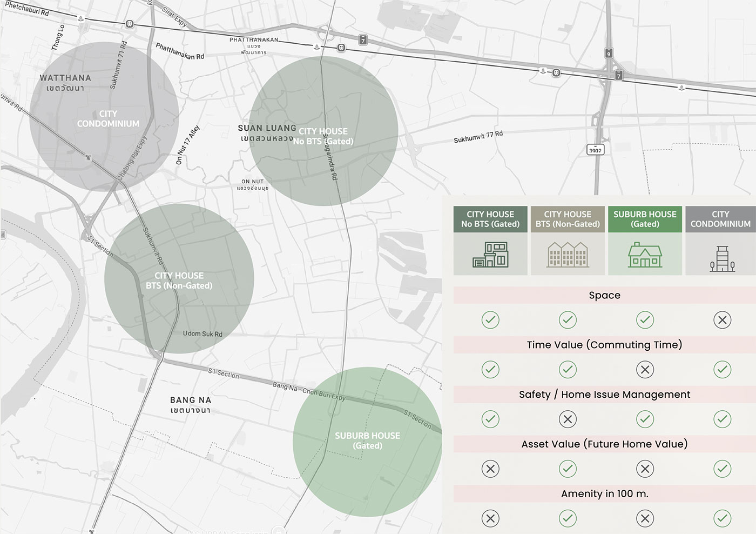Click the CITY CONDOMINIUM table header
This screenshot has width=756, height=534.
(x=720, y=219)
